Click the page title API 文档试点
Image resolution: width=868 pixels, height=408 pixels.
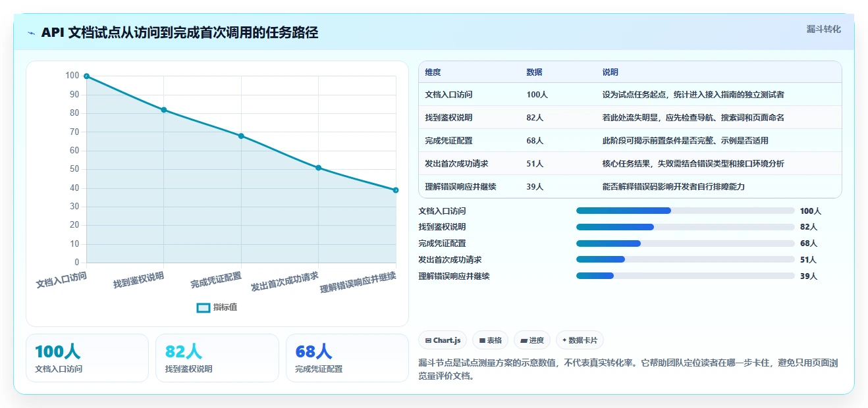point(179,33)
